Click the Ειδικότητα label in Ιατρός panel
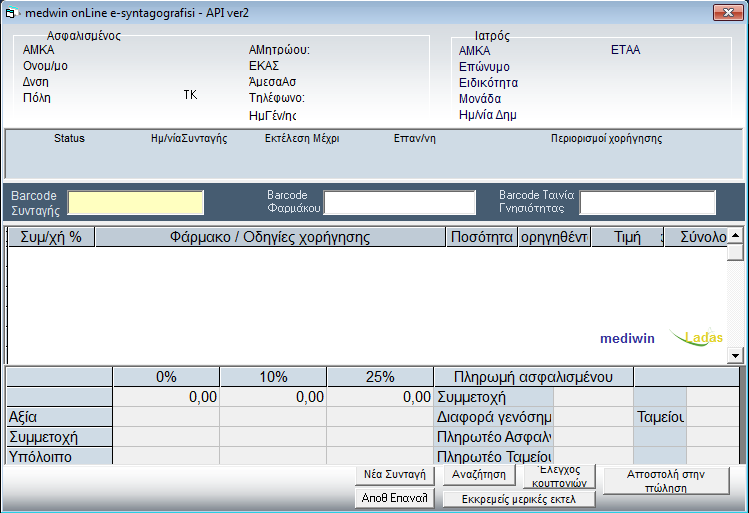This screenshot has height=513, width=749. pyautogui.click(x=488, y=83)
